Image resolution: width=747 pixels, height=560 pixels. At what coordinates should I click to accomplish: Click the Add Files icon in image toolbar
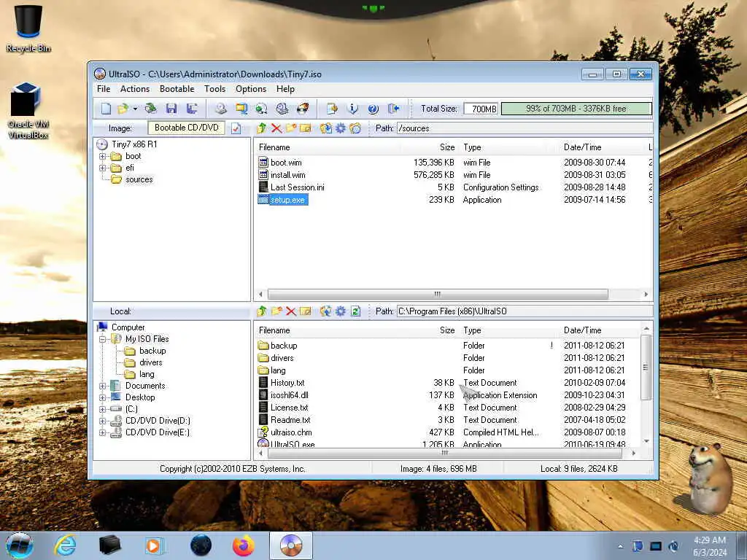326,128
